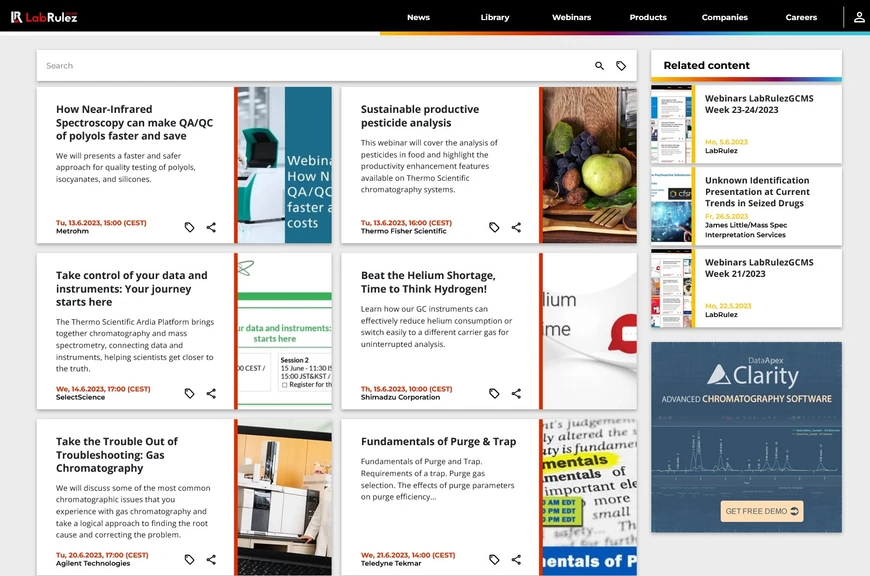Click tag icon on pesticide analysis card
Image resolution: width=870 pixels, height=576 pixels.
(x=494, y=227)
